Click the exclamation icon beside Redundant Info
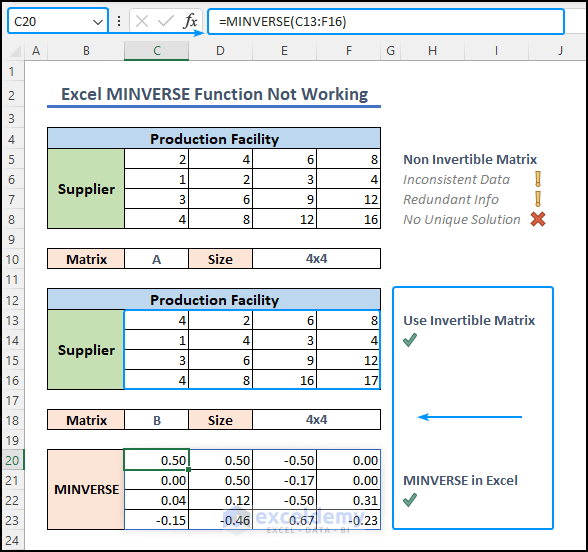 [x=538, y=199]
